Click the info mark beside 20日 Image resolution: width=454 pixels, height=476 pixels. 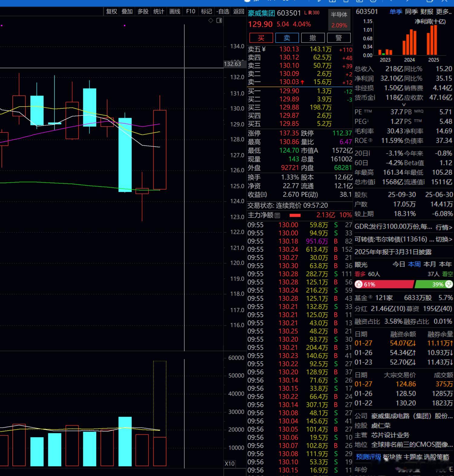[369, 153]
